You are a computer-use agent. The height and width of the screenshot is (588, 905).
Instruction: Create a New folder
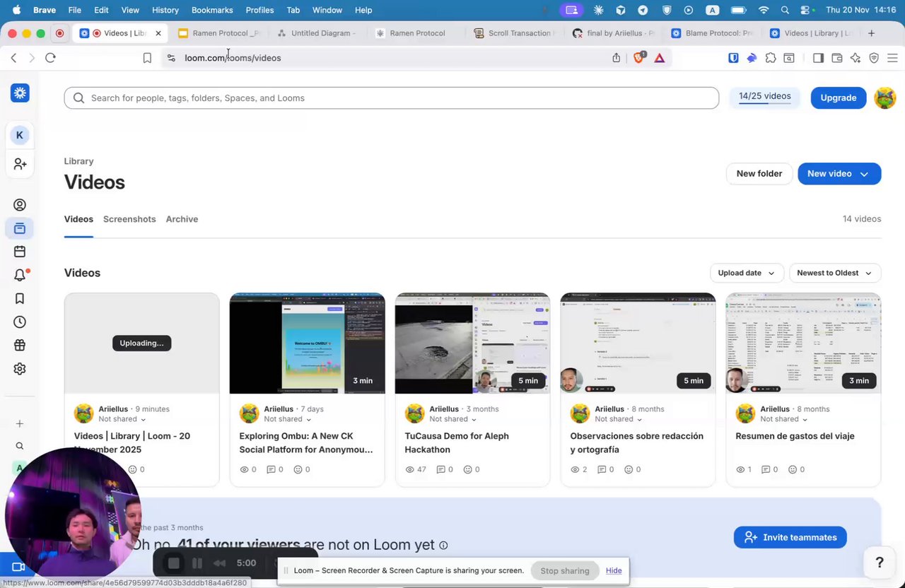(x=759, y=174)
